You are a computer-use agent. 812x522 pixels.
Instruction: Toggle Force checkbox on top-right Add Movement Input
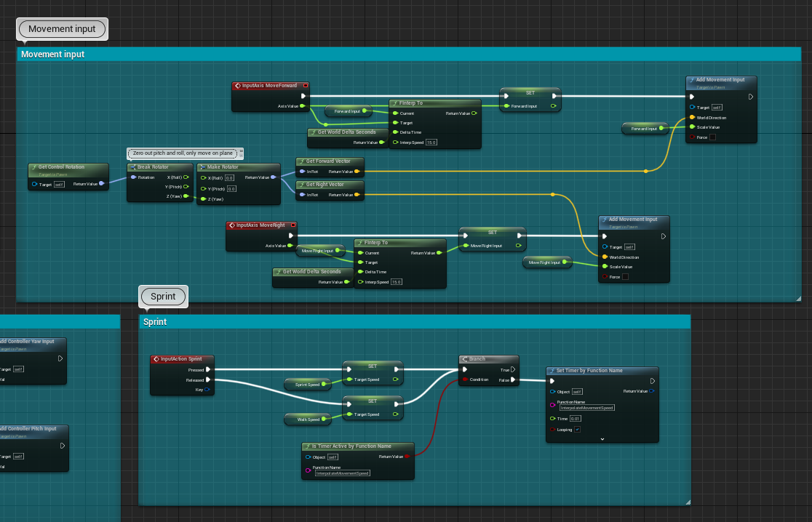click(712, 137)
